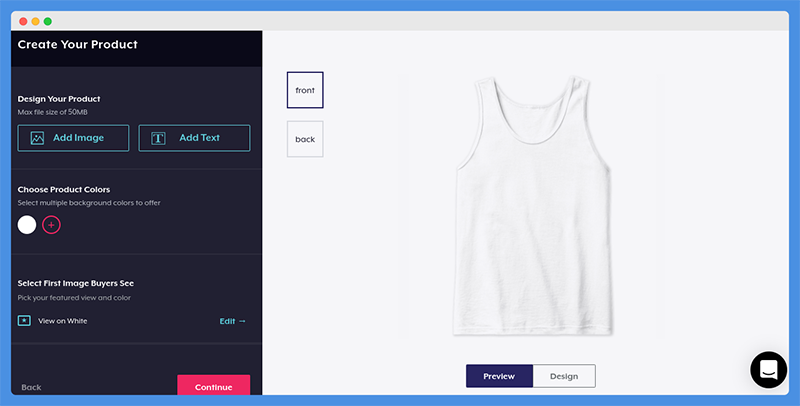The image size is (800, 406).
Task: Go Back to the previous step
Action: pos(31,387)
